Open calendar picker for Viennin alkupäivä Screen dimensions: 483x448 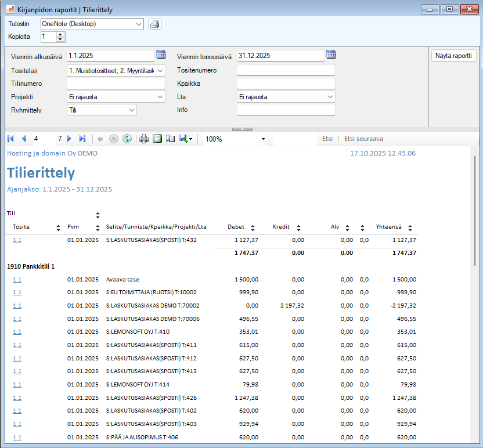[160, 55]
